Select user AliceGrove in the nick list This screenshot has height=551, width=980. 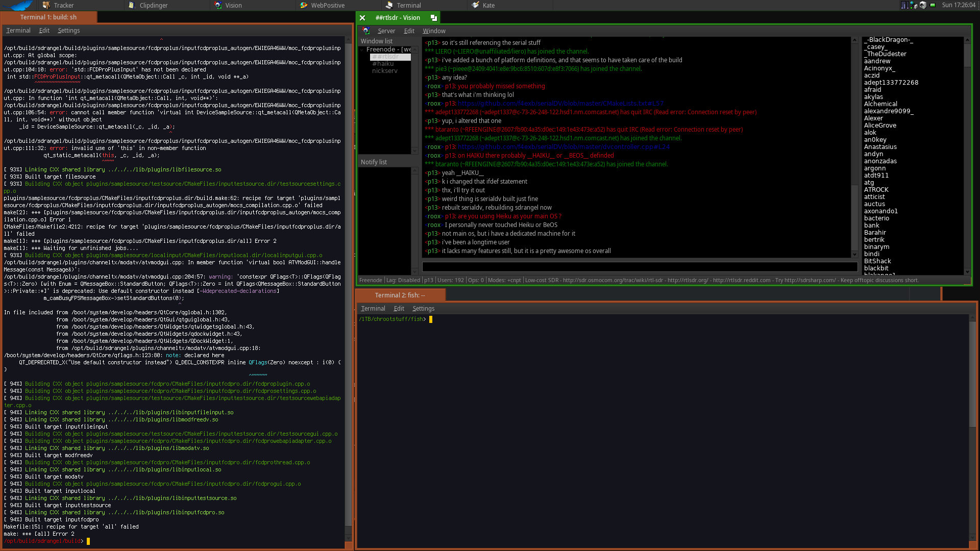pos(880,126)
